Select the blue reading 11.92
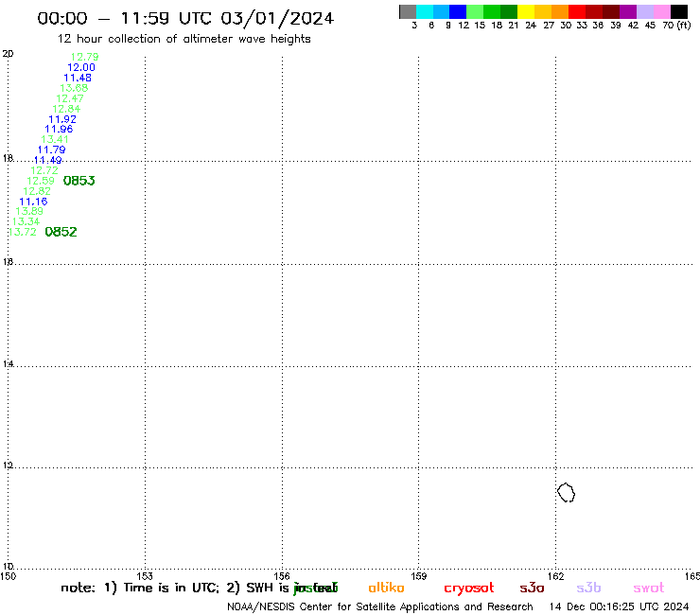The height and width of the screenshot is (615, 700). click(62, 119)
